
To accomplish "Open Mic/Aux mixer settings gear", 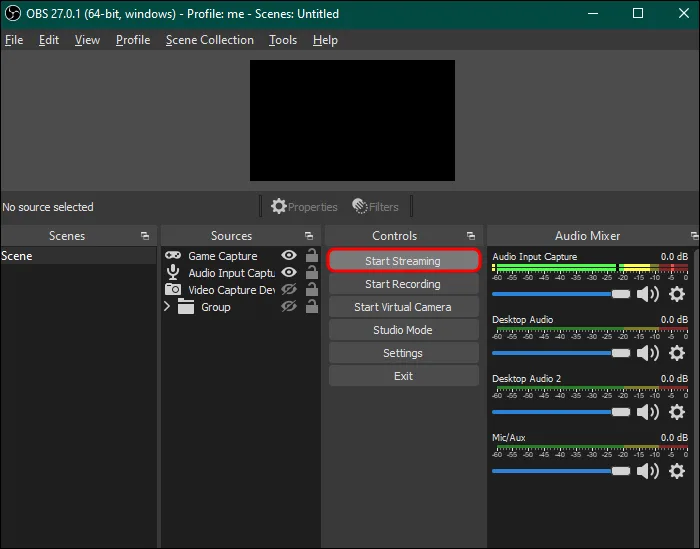I will [x=677, y=471].
